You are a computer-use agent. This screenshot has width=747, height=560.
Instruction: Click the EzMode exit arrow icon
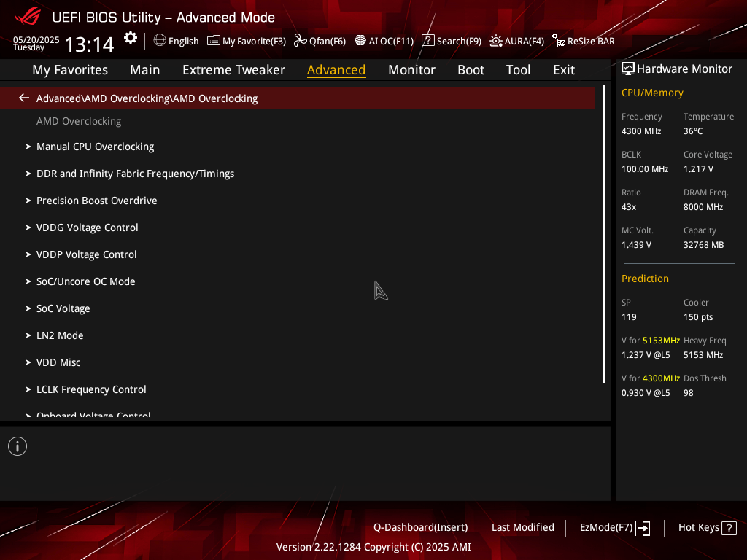point(643,528)
